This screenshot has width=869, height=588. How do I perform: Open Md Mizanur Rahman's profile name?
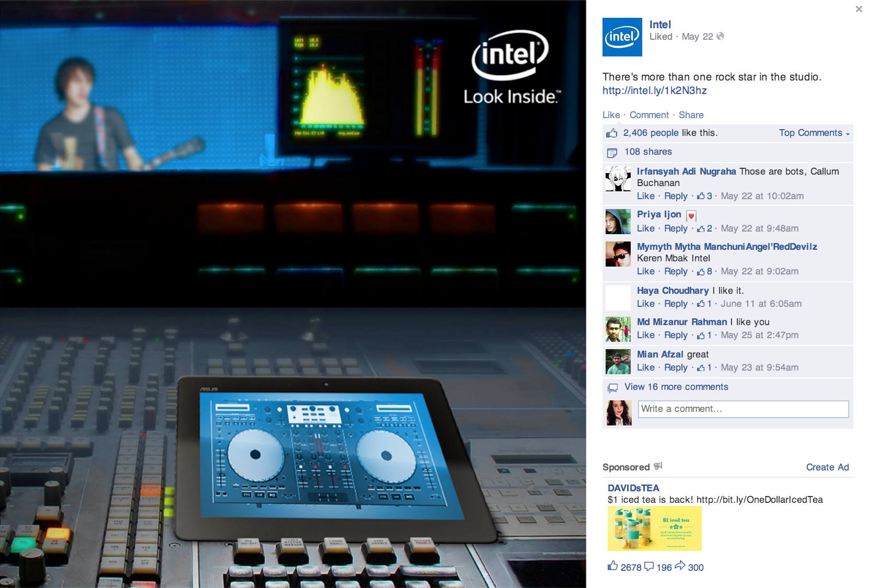point(682,322)
